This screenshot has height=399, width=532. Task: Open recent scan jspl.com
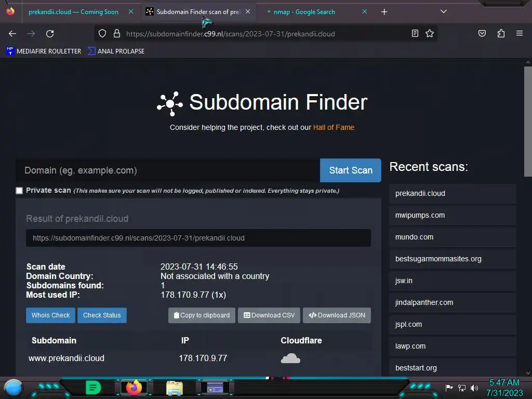pos(453,324)
